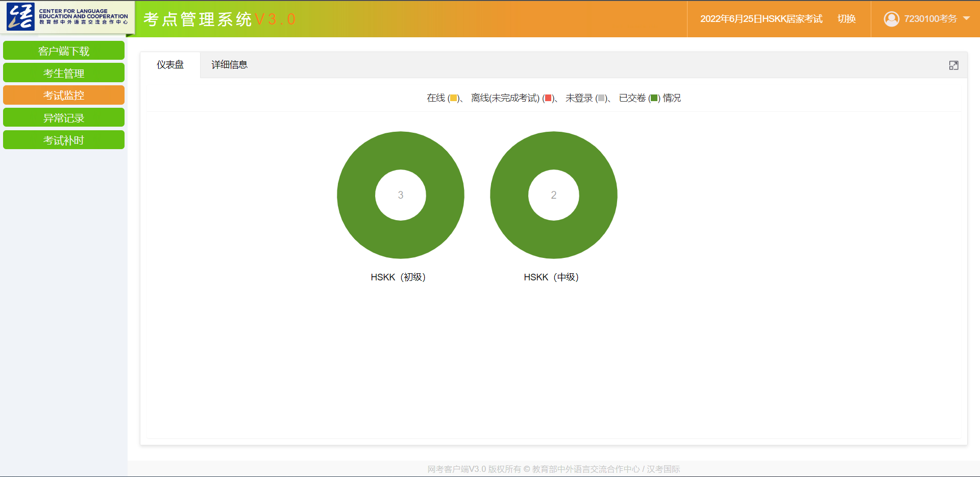Switch to the 详细信息 tab
This screenshot has width=980, height=477.
pyautogui.click(x=229, y=65)
